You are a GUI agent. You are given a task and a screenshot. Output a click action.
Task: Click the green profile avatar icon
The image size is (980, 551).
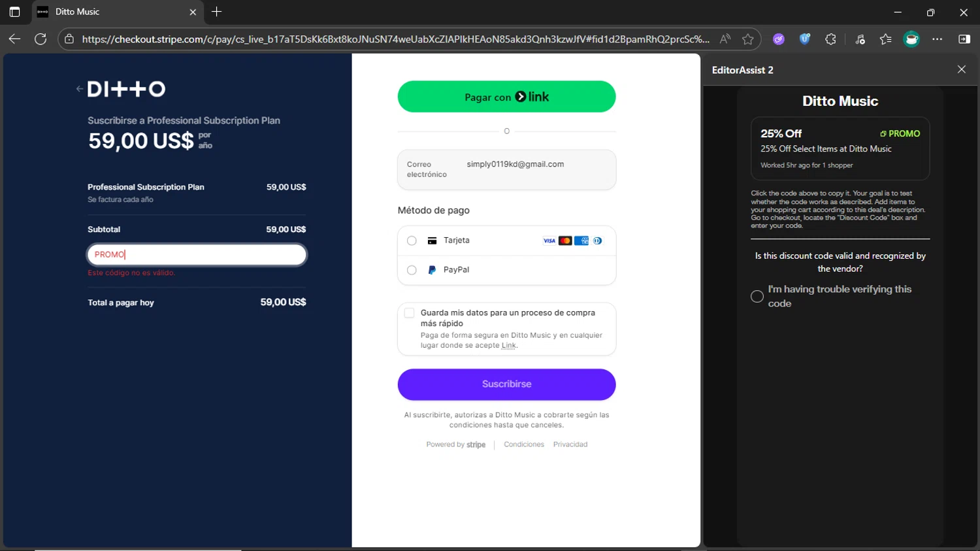pyautogui.click(x=911, y=39)
